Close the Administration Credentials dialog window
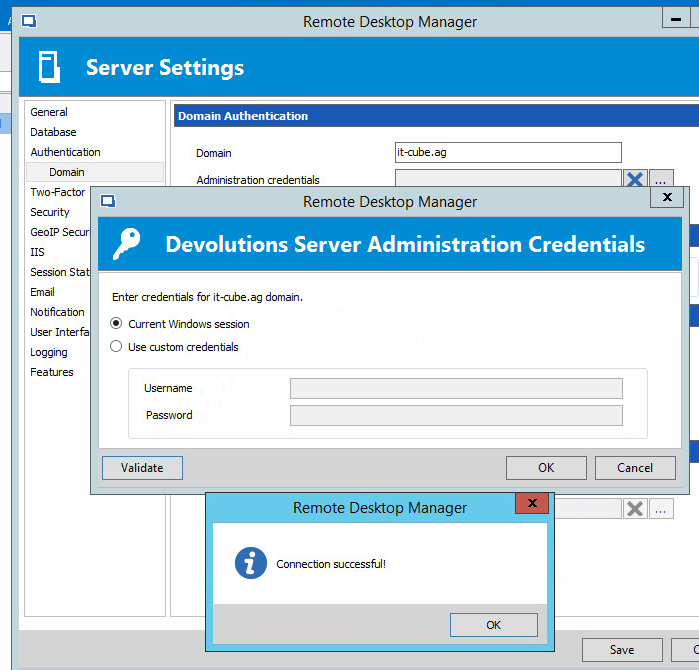 667,197
